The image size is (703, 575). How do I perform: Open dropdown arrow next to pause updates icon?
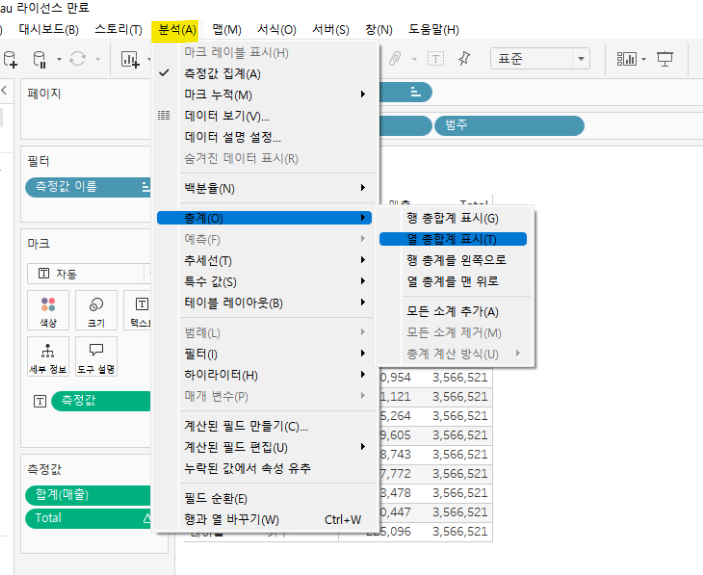point(59,59)
